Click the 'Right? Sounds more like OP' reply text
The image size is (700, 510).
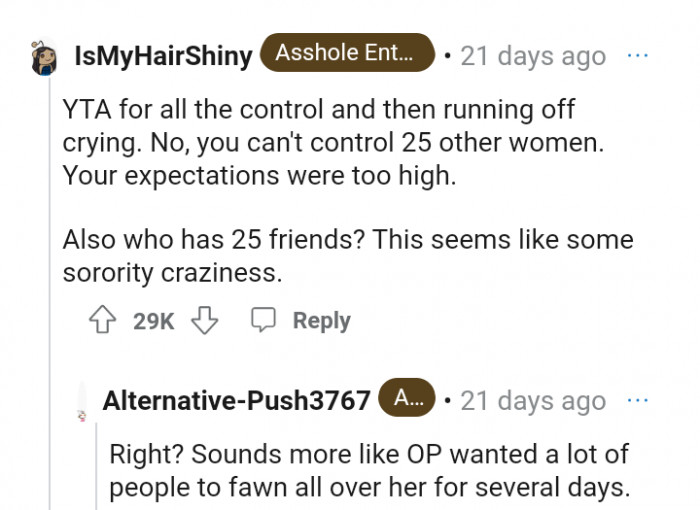click(369, 470)
